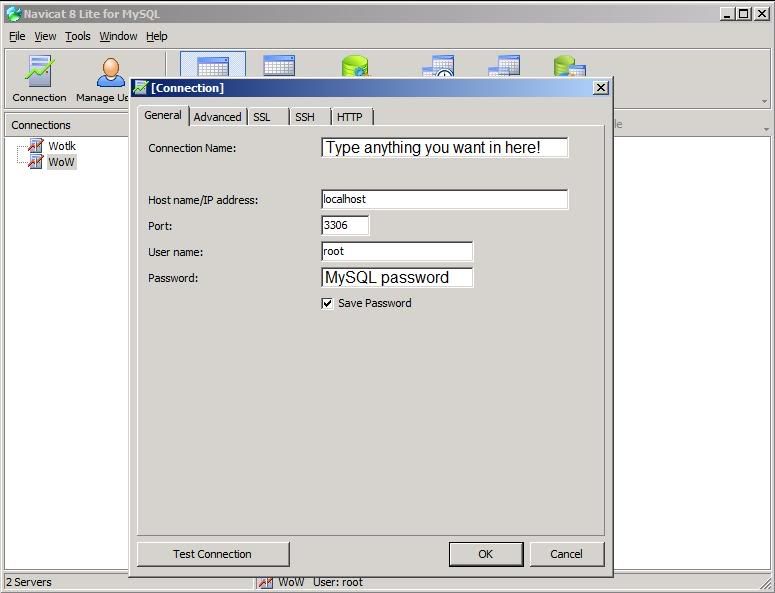
Task: Switch to the HTTP tab
Action: click(x=352, y=117)
